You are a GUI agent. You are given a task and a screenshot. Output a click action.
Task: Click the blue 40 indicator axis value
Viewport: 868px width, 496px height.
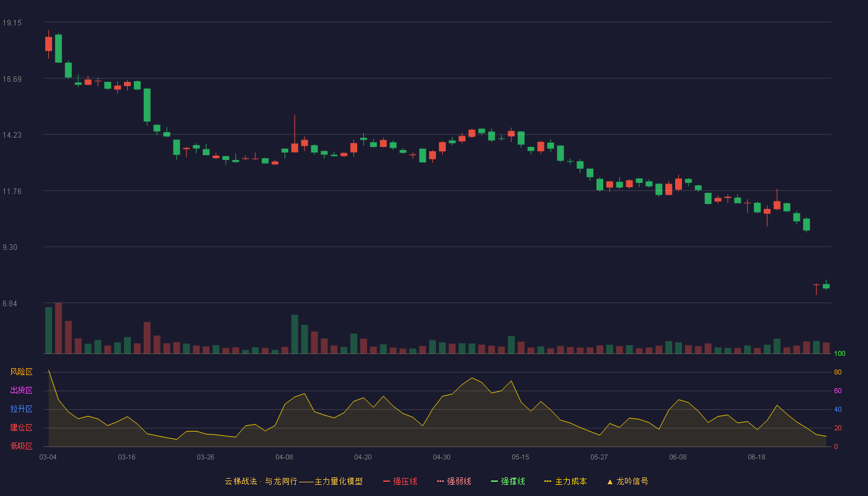pyautogui.click(x=838, y=409)
